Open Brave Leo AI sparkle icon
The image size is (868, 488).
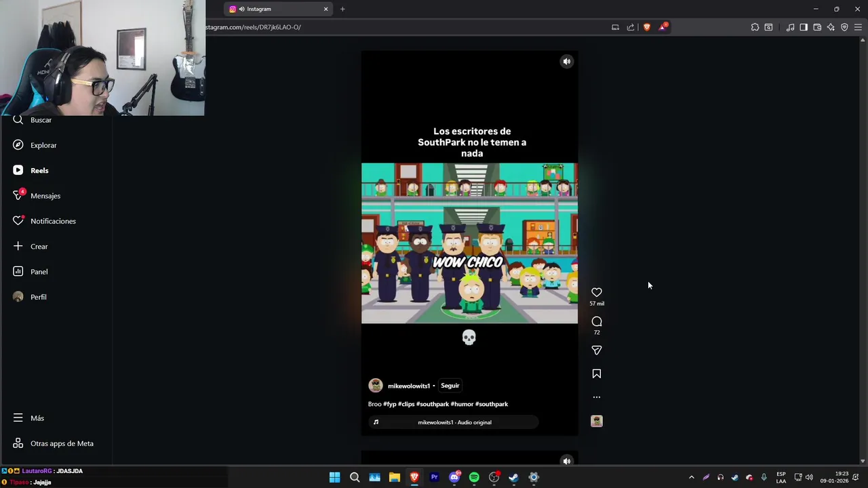coord(831,27)
